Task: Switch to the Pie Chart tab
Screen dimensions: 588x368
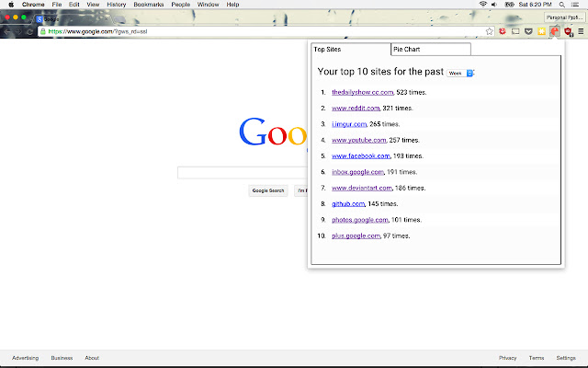Action: pyautogui.click(x=431, y=49)
